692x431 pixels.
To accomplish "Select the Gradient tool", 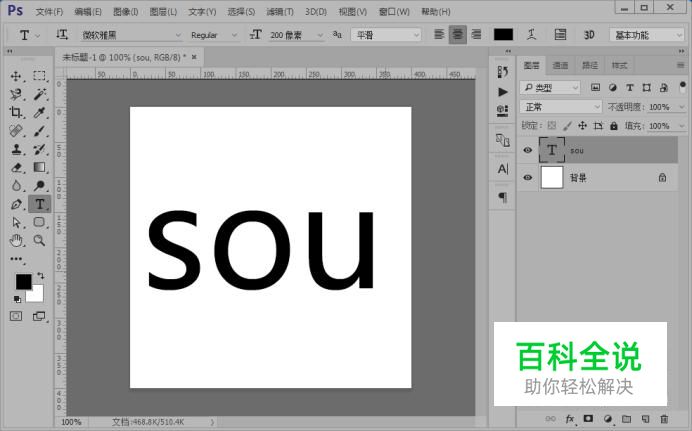I will click(39, 168).
